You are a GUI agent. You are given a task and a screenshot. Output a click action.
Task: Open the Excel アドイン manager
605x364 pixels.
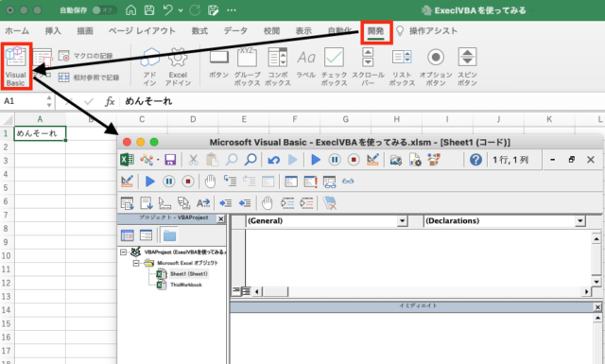coord(178,66)
